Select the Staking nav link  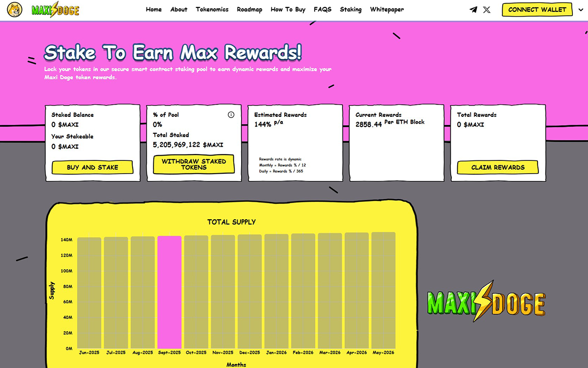(351, 9)
